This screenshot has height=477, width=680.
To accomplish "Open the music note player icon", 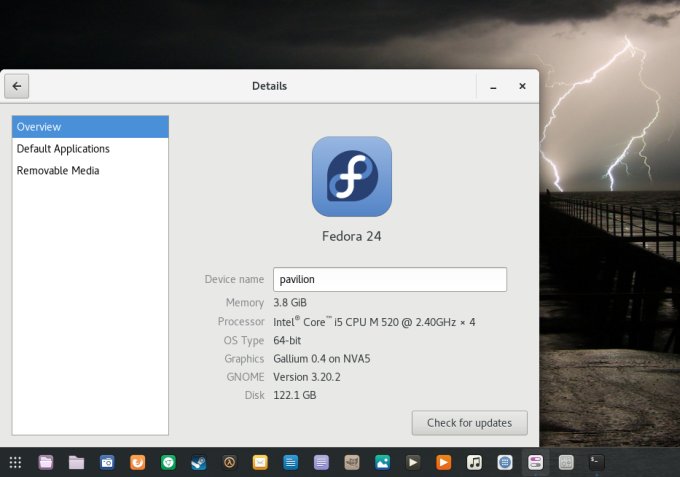I will [x=474, y=462].
